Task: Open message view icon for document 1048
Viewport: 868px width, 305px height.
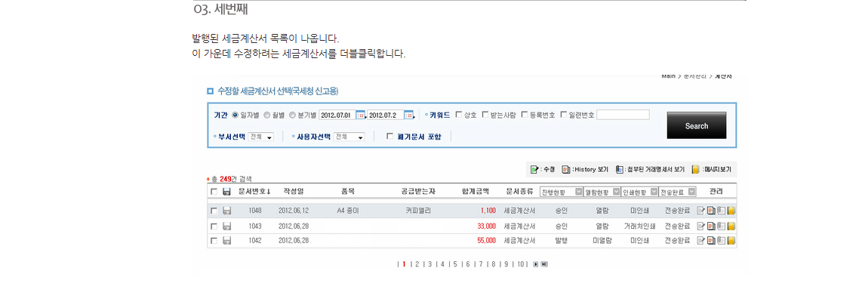Action: [x=731, y=211]
